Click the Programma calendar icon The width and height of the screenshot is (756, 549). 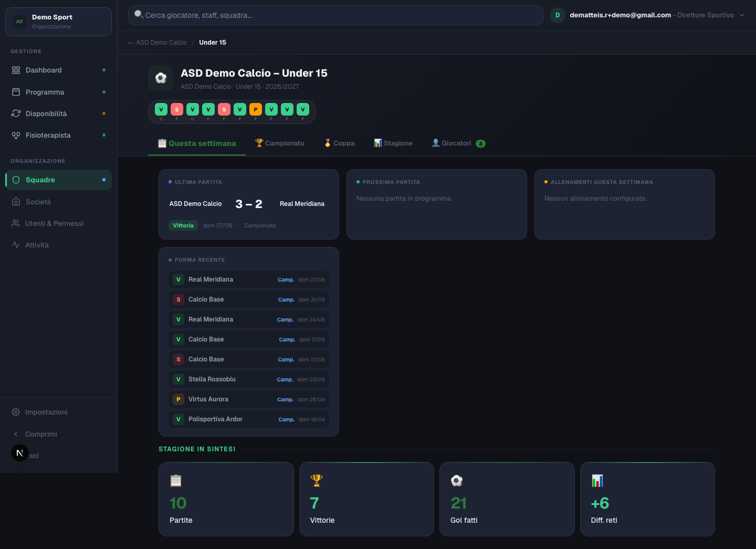pos(16,92)
